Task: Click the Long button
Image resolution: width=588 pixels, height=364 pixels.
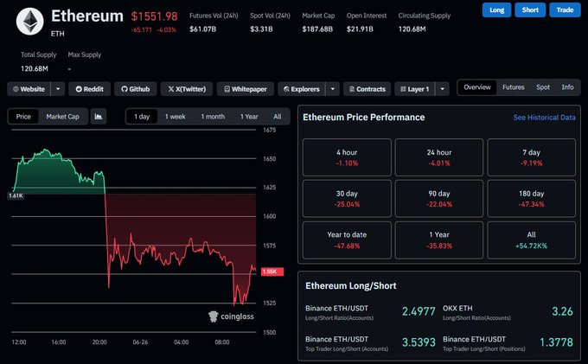Action: click(496, 10)
